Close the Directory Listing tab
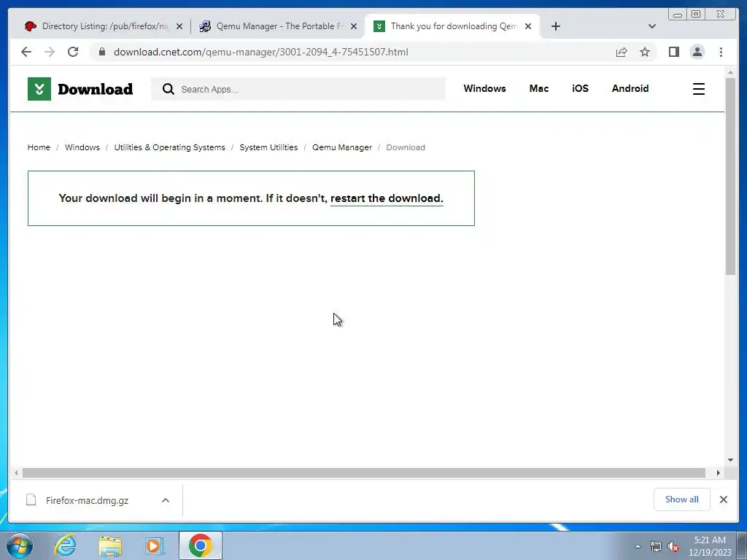This screenshot has height=560, width=747. [x=179, y=27]
